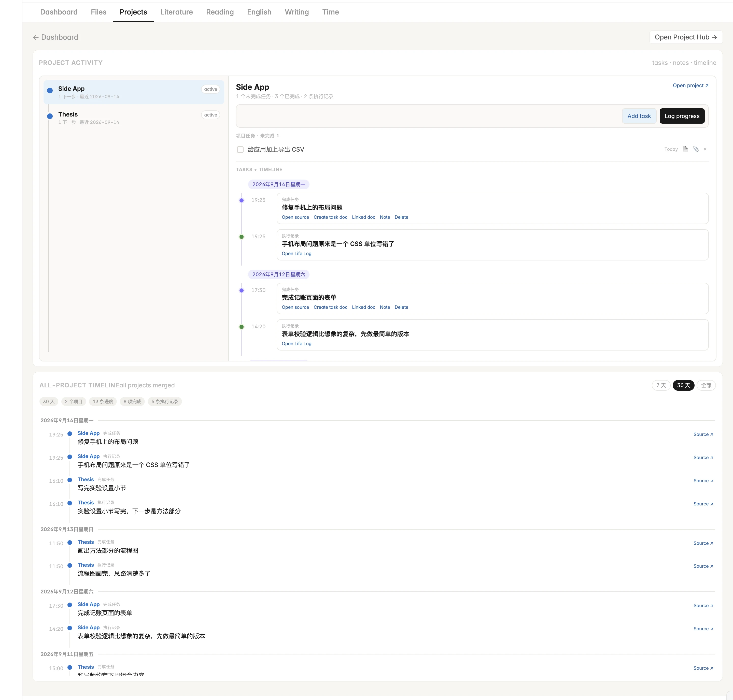Click the paperclip attachment icon on the CSV task
Image resolution: width=733 pixels, height=700 pixels.
pyautogui.click(x=696, y=149)
